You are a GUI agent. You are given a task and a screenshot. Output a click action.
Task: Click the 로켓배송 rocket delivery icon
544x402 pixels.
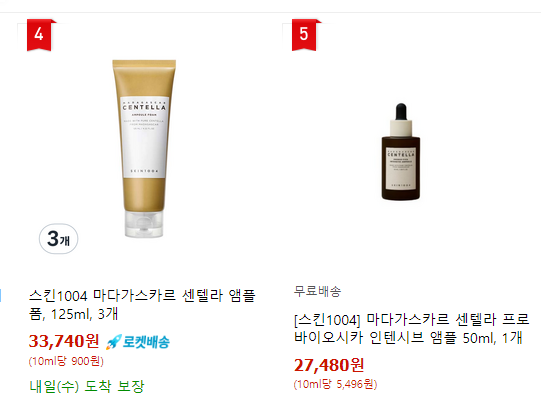[113, 342]
